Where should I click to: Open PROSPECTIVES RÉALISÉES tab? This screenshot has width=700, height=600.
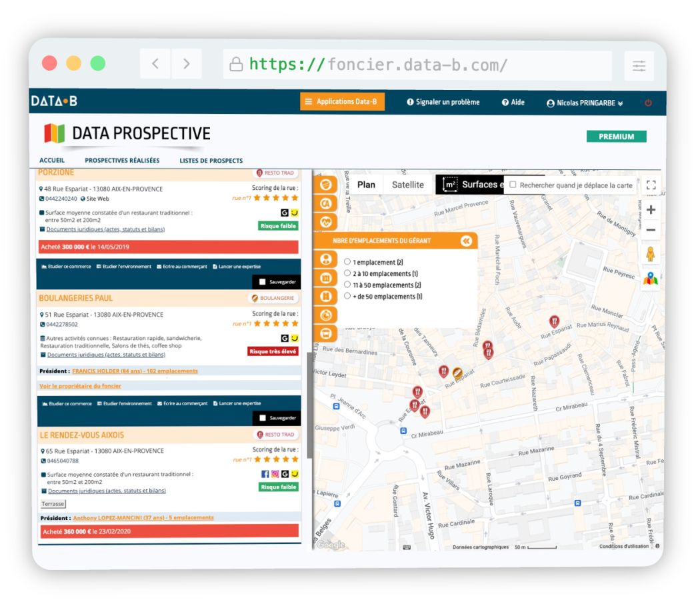point(122,160)
